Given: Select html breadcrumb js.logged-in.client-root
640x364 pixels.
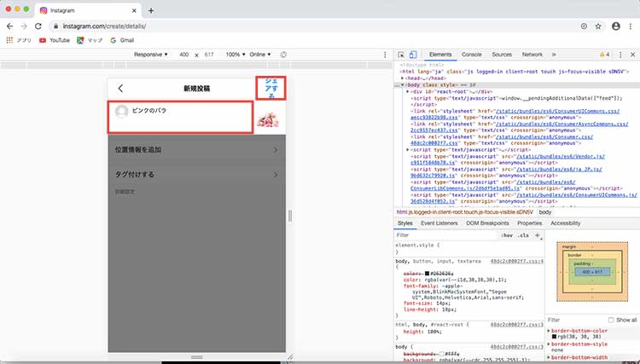Looking at the screenshot, I should tap(465, 212).
